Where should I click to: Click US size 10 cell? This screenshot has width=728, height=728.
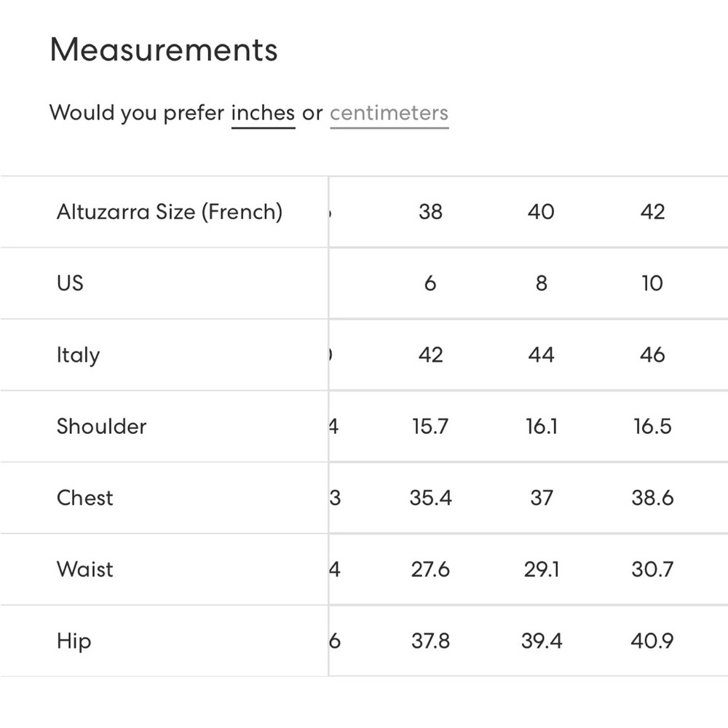[652, 283]
